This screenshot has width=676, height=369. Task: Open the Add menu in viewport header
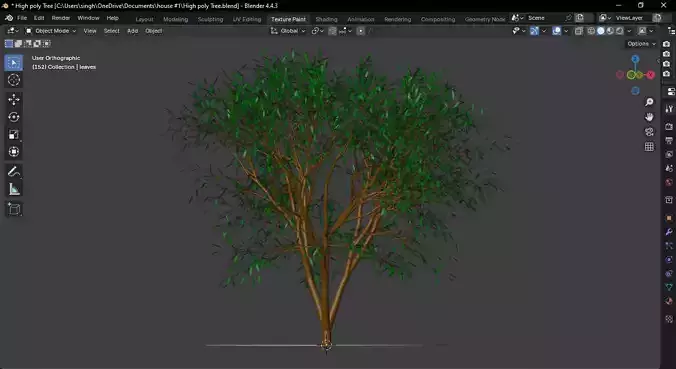pyautogui.click(x=133, y=31)
